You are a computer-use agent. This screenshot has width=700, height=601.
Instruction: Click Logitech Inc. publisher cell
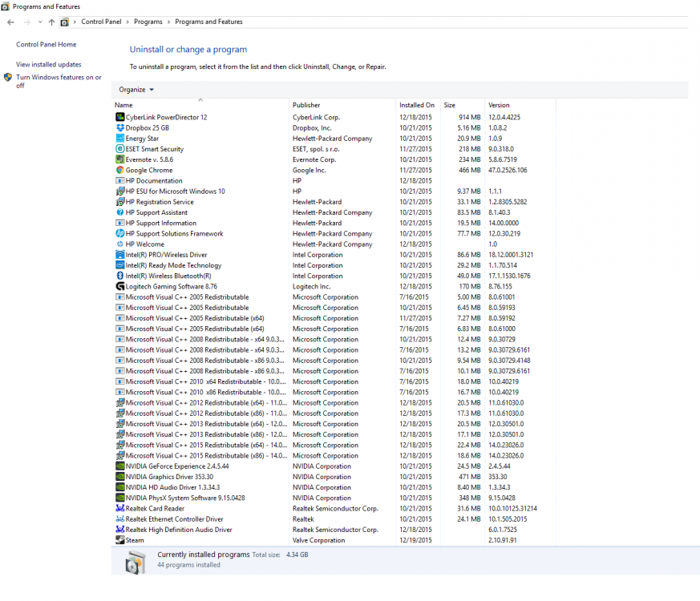point(311,286)
